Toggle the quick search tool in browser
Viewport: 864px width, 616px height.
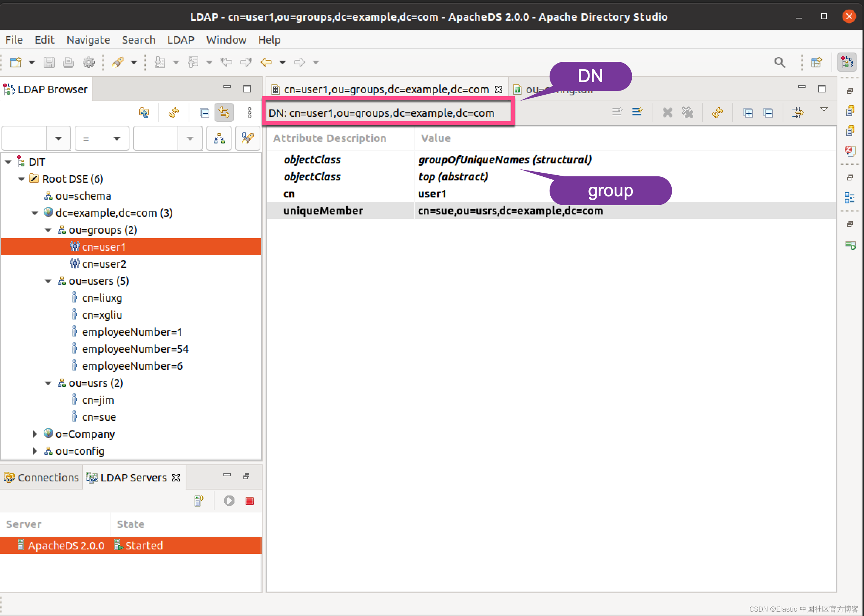tap(247, 138)
